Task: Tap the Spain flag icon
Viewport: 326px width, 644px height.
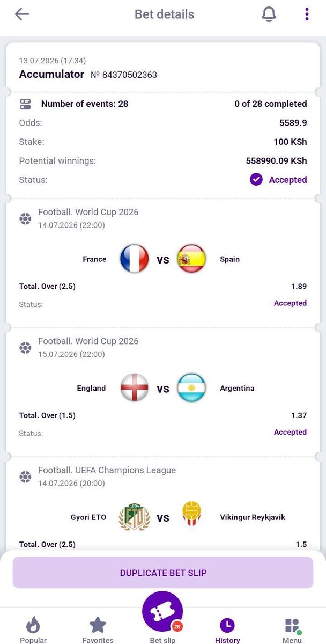Action: (191, 259)
